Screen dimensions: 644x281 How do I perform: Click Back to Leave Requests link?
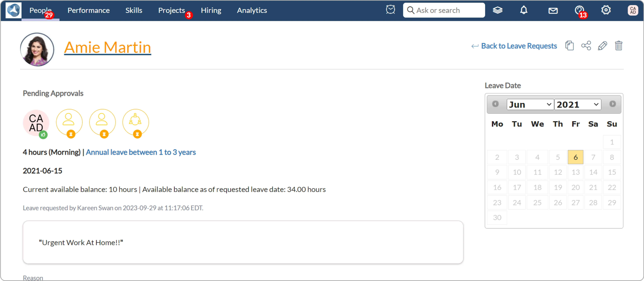[x=519, y=46]
